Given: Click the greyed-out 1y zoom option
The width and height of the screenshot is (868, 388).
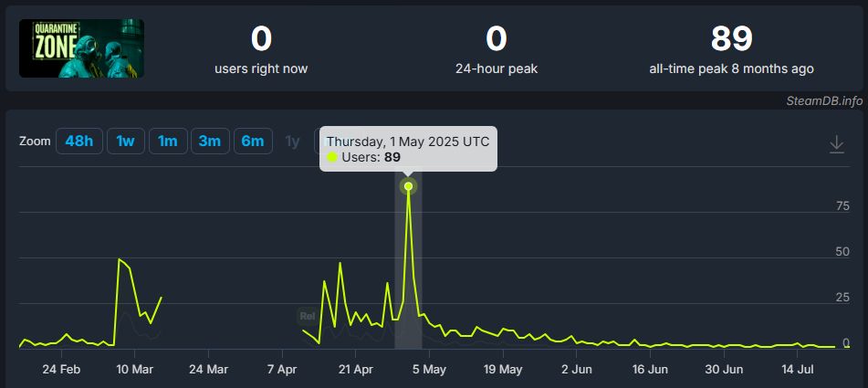Looking at the screenshot, I should coord(292,141).
